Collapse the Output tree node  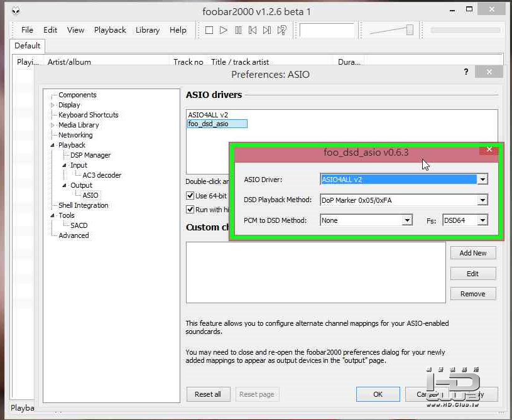[x=64, y=185]
